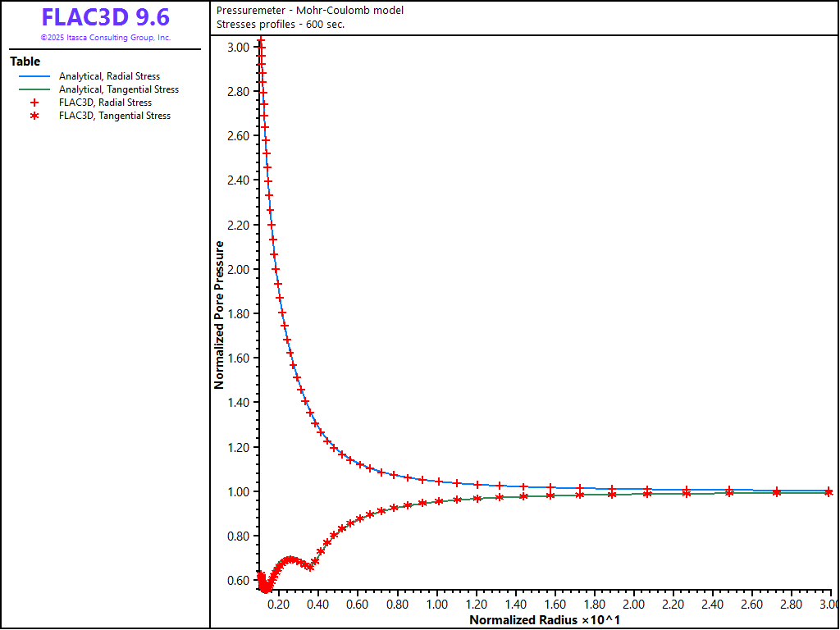Click the rightmost data point at radius 3.00
The height and width of the screenshot is (630, 840).
coord(829,492)
